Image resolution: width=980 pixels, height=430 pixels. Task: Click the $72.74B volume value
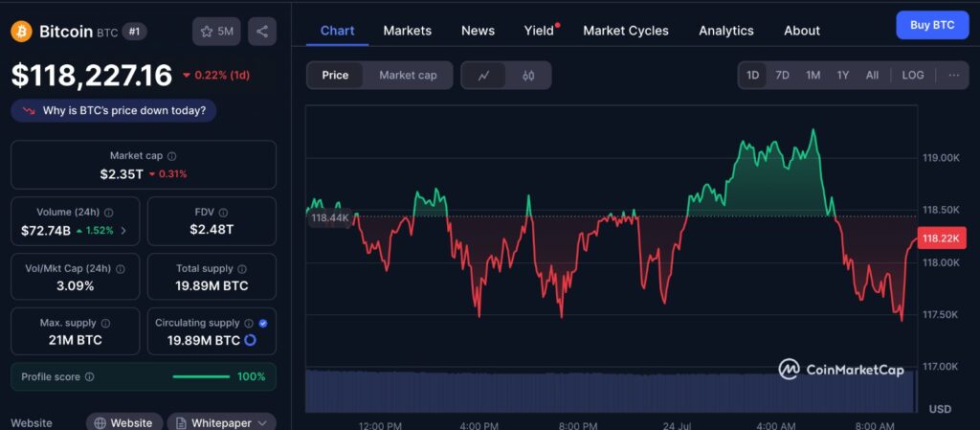click(x=46, y=231)
